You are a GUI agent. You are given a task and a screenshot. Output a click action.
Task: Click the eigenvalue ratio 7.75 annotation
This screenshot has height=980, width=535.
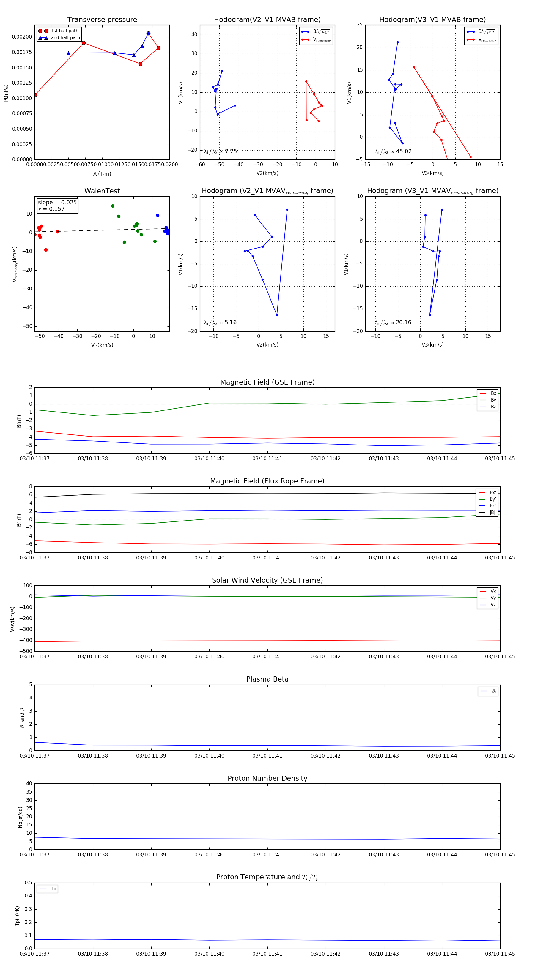220,151
